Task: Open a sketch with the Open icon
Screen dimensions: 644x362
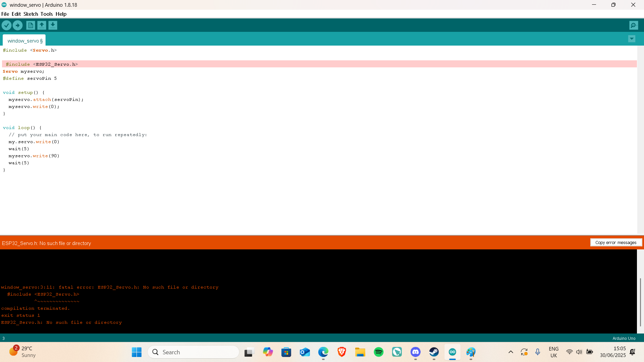Action: point(42,25)
